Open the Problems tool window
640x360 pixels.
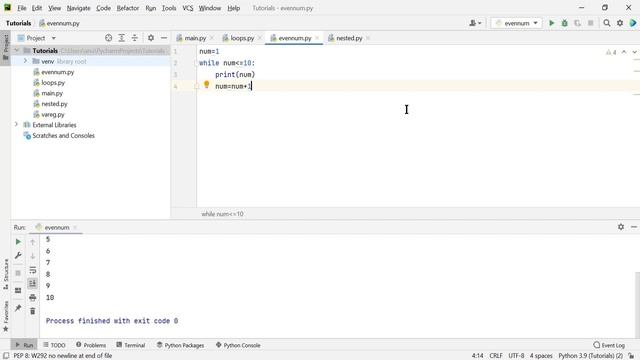91,345
